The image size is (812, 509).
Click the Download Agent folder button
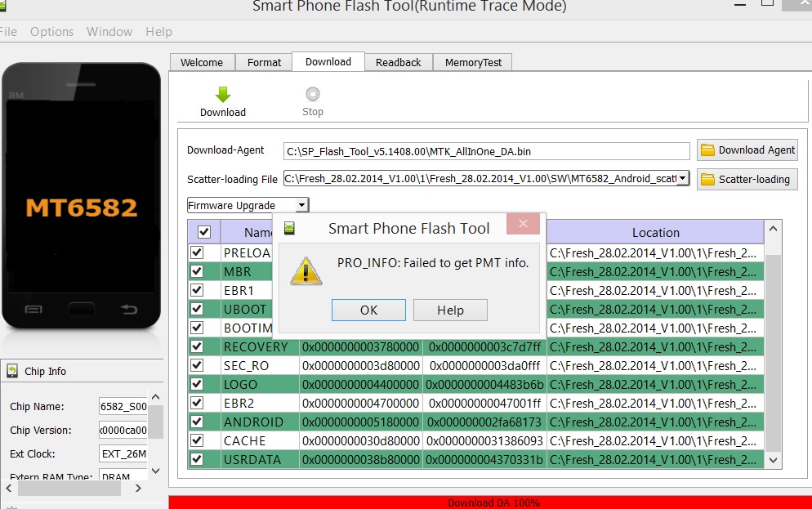coord(747,150)
